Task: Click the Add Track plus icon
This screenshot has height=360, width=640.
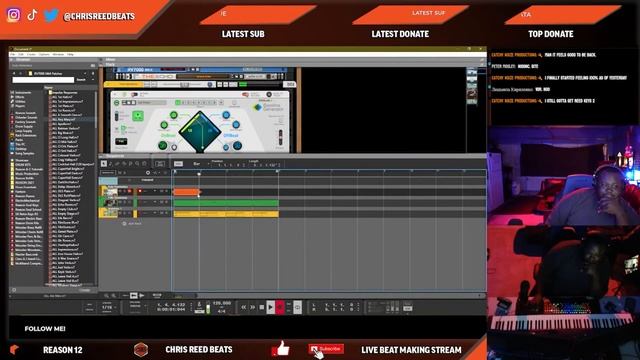Action: pos(124,223)
